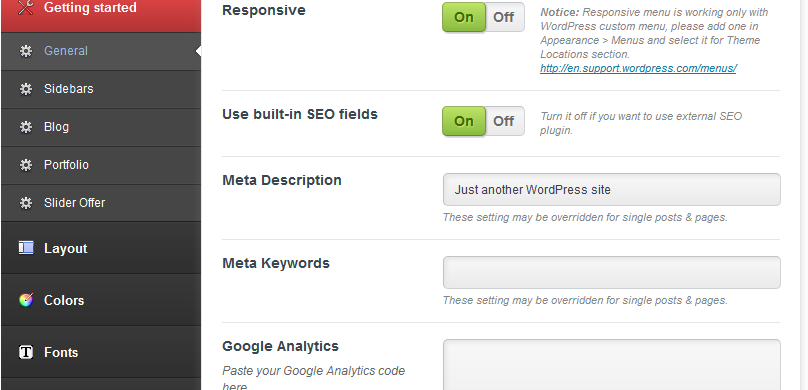Screen dimensions: 808x390
Task: Switch Responsive setting On
Action: pos(464,17)
